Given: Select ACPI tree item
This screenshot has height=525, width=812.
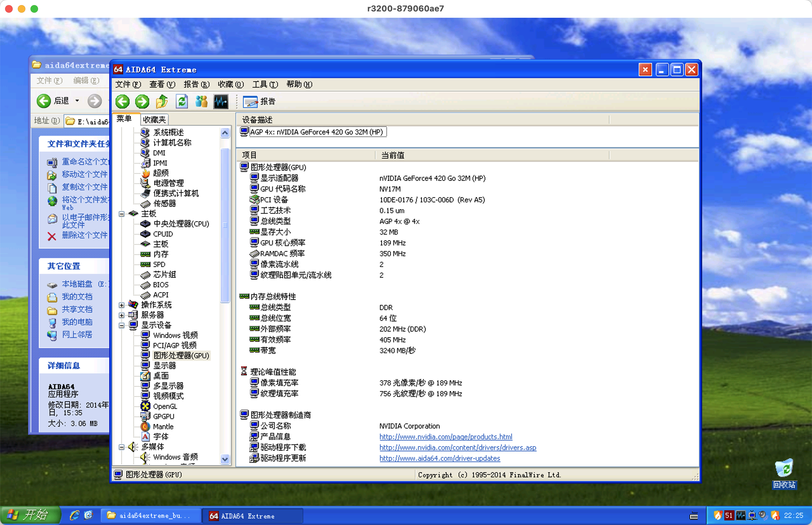Looking at the screenshot, I should click(160, 295).
